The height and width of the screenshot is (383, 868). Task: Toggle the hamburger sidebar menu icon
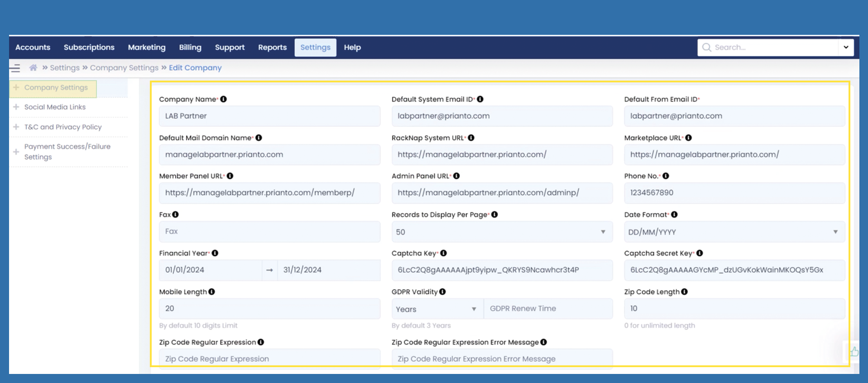pos(15,68)
